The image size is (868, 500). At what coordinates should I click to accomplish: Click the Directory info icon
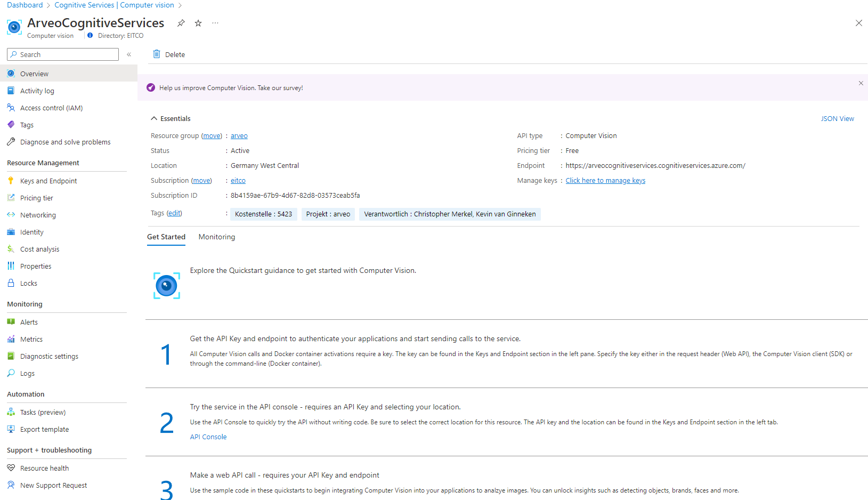(x=90, y=36)
